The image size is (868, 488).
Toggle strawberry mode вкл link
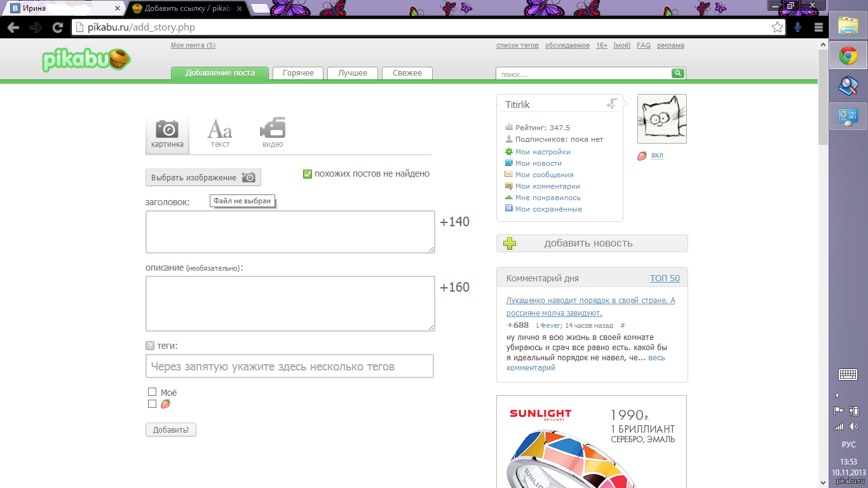click(657, 156)
